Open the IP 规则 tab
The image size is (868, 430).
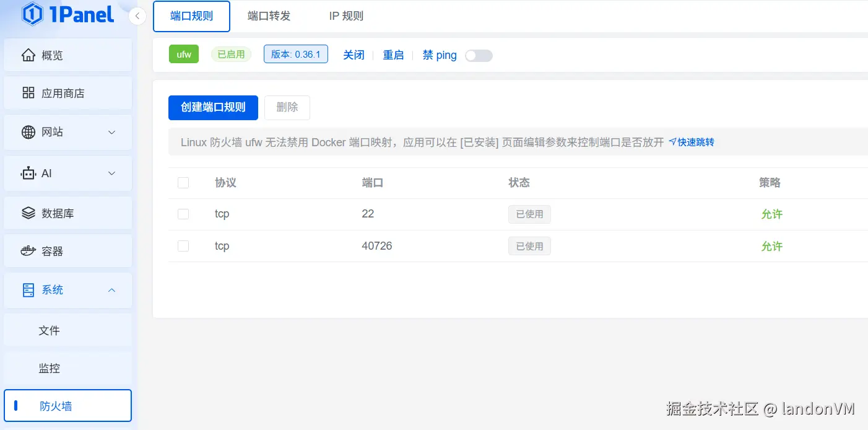tap(346, 17)
